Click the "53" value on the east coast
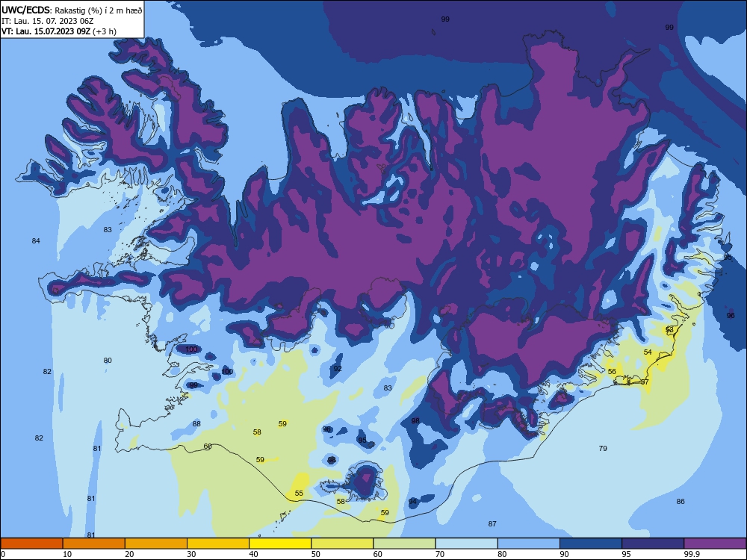This screenshot has width=747, height=560. coord(669,329)
